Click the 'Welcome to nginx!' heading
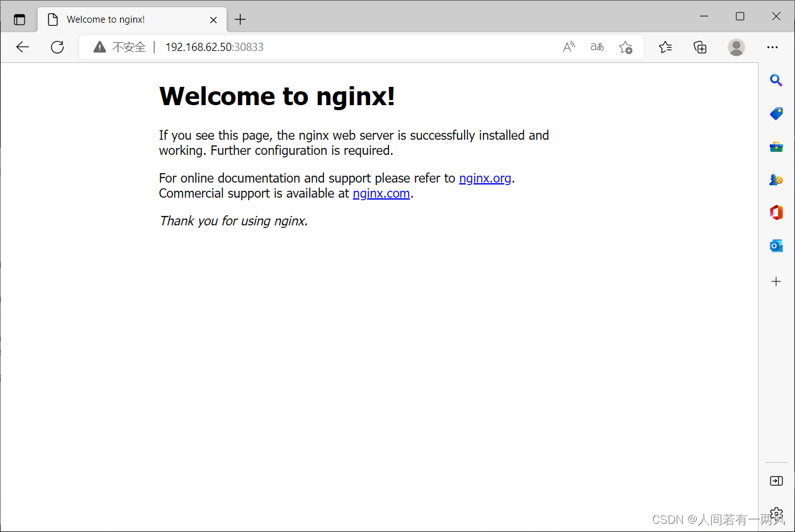The image size is (795, 532). coord(277,96)
